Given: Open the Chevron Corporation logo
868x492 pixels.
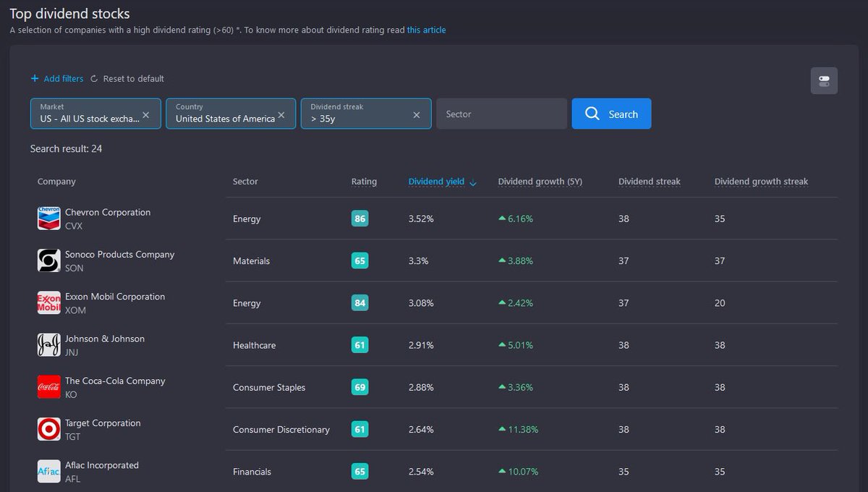Looking at the screenshot, I should click(48, 219).
